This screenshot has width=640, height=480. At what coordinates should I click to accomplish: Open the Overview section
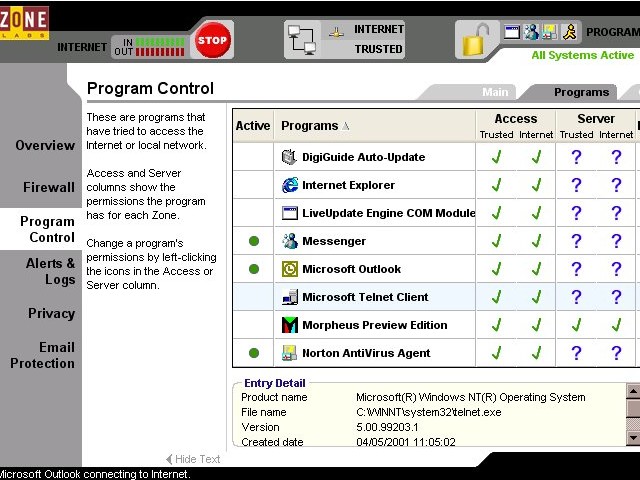tap(45, 145)
